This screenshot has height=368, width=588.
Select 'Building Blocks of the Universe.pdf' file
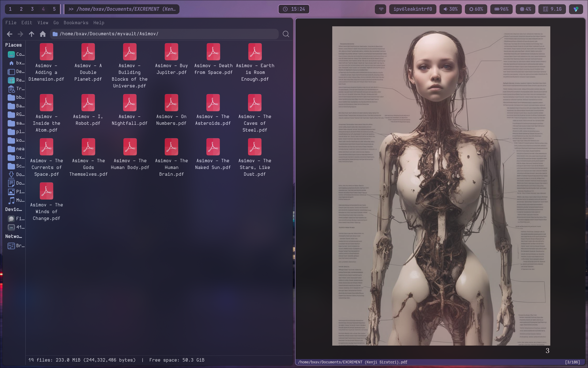[x=130, y=66]
